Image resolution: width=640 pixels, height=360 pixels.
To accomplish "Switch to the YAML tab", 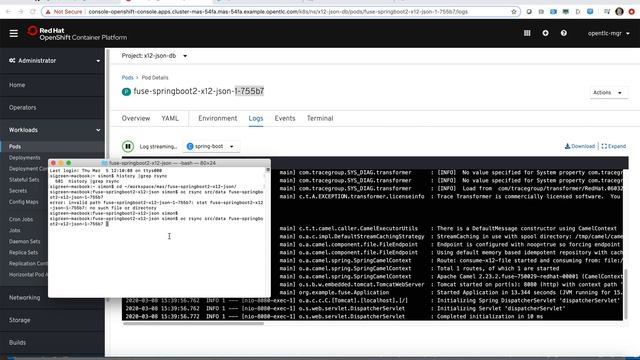I will (170, 118).
